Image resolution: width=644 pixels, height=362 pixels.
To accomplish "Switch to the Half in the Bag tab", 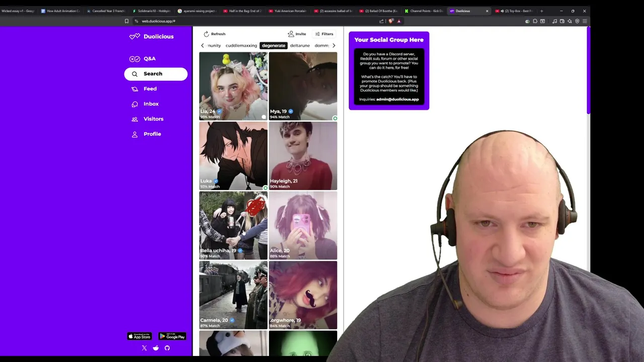I will [x=243, y=11].
